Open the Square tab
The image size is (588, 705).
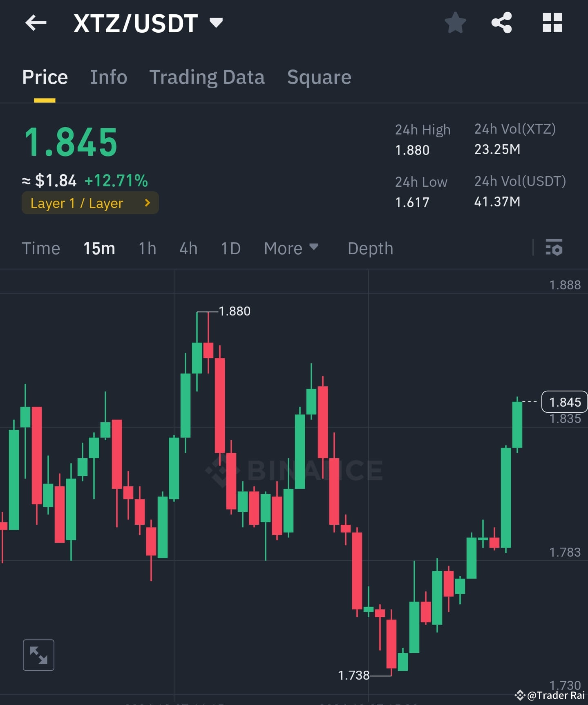(x=319, y=77)
